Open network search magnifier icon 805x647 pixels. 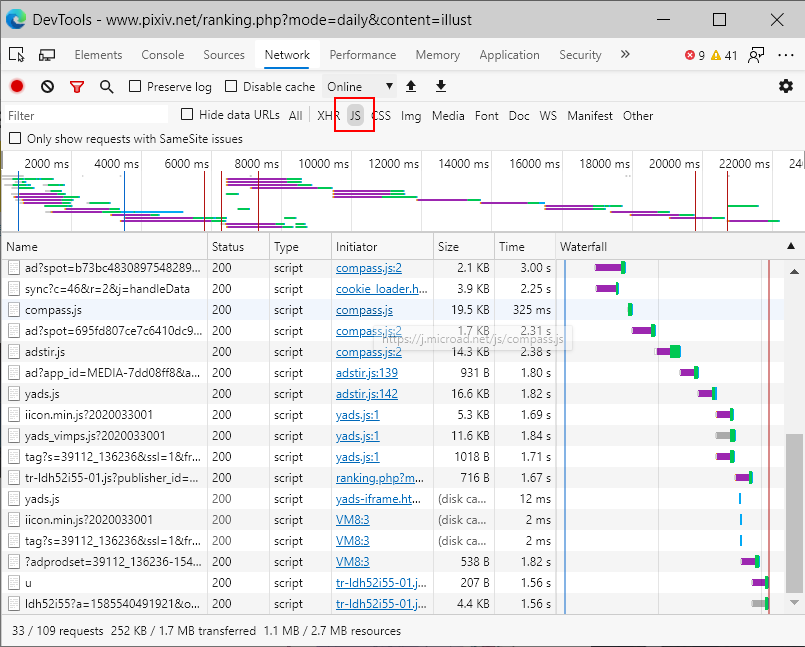click(x=106, y=87)
